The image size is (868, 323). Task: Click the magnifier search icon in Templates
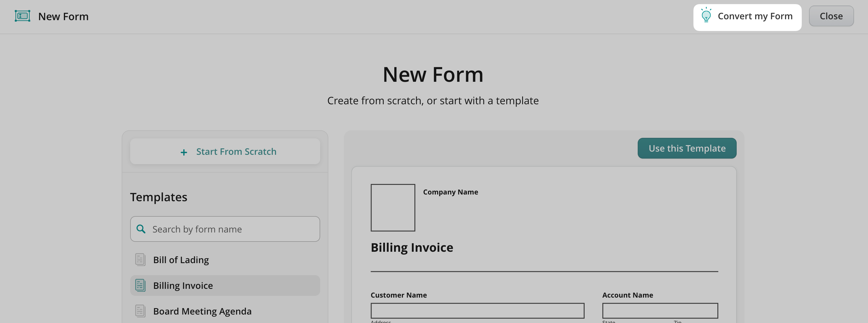(x=141, y=229)
